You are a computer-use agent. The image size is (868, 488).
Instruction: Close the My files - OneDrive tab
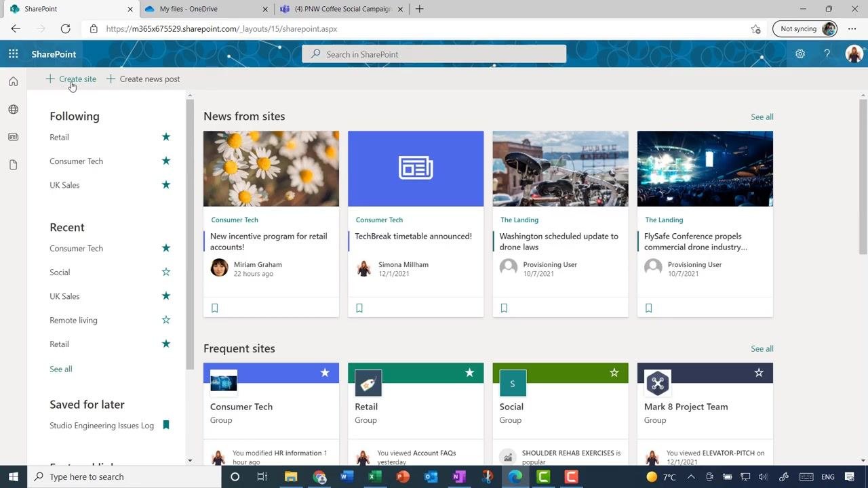pyautogui.click(x=265, y=9)
